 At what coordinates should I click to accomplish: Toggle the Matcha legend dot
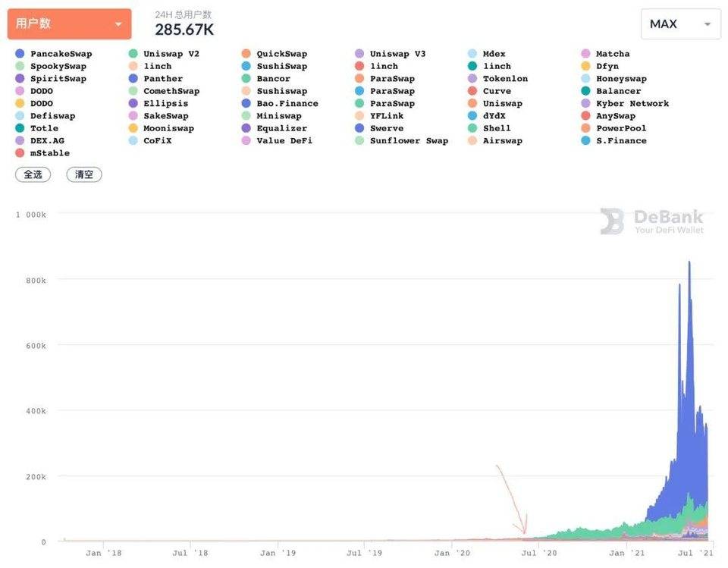pos(585,53)
